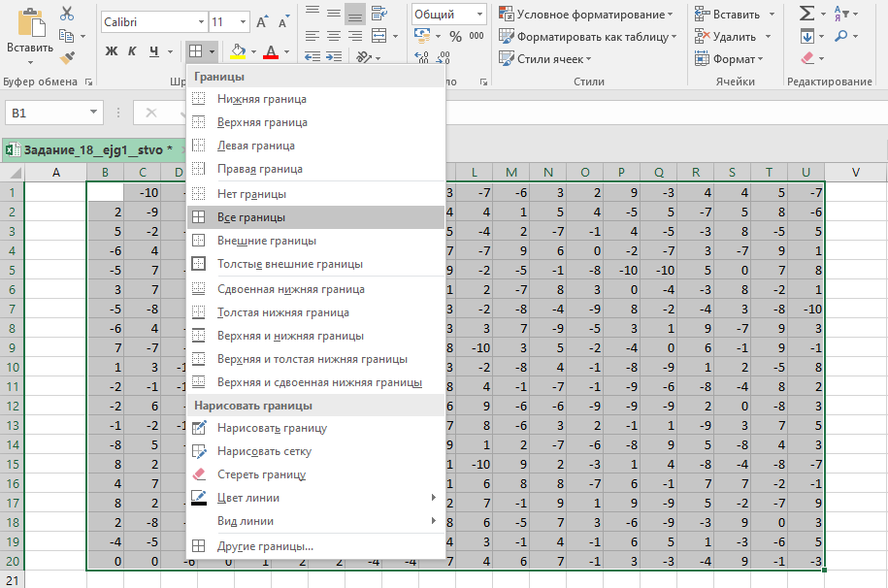The width and height of the screenshot is (888, 588).
Task: Click the yellow fill color button
Action: 238,50
